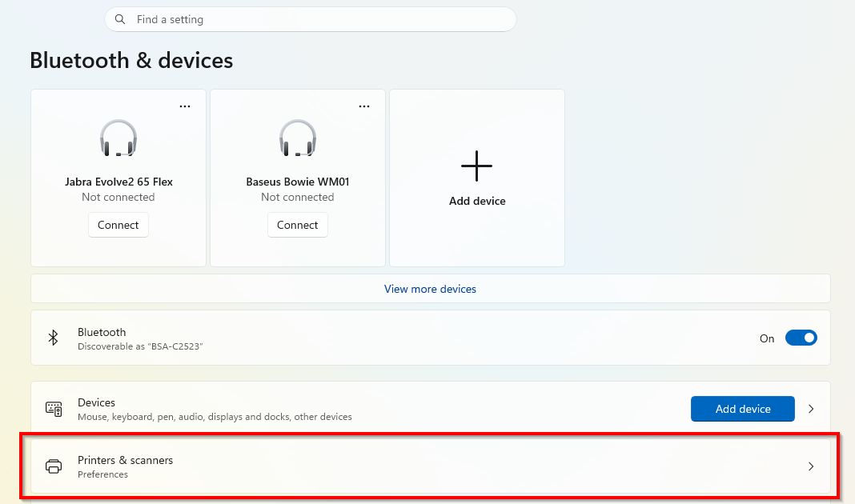
Task: Click the magnifier icon in search box
Action: point(120,19)
